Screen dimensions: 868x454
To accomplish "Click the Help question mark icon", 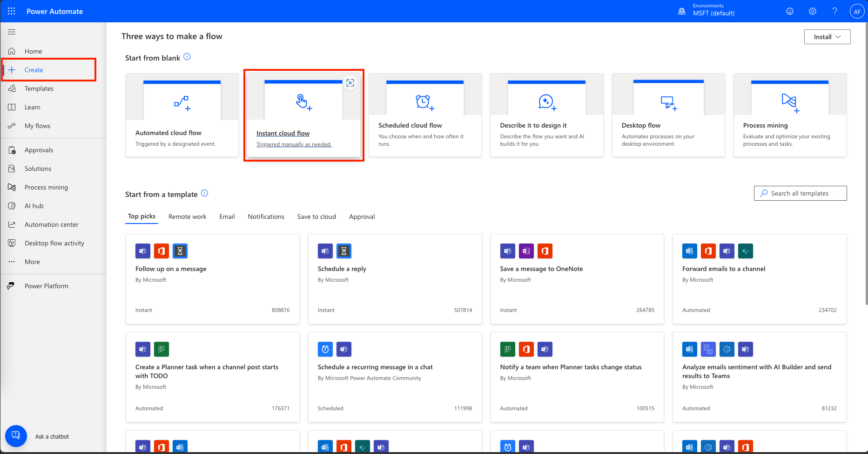I will tap(834, 11).
